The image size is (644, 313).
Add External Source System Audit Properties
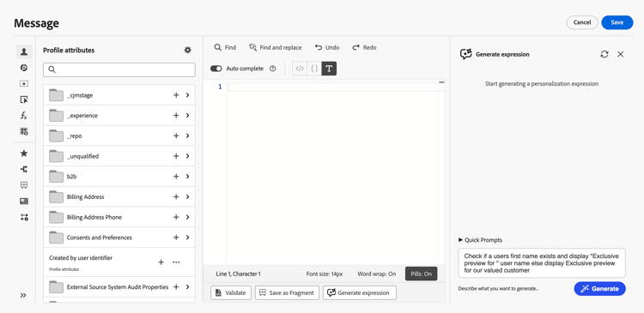click(x=176, y=286)
